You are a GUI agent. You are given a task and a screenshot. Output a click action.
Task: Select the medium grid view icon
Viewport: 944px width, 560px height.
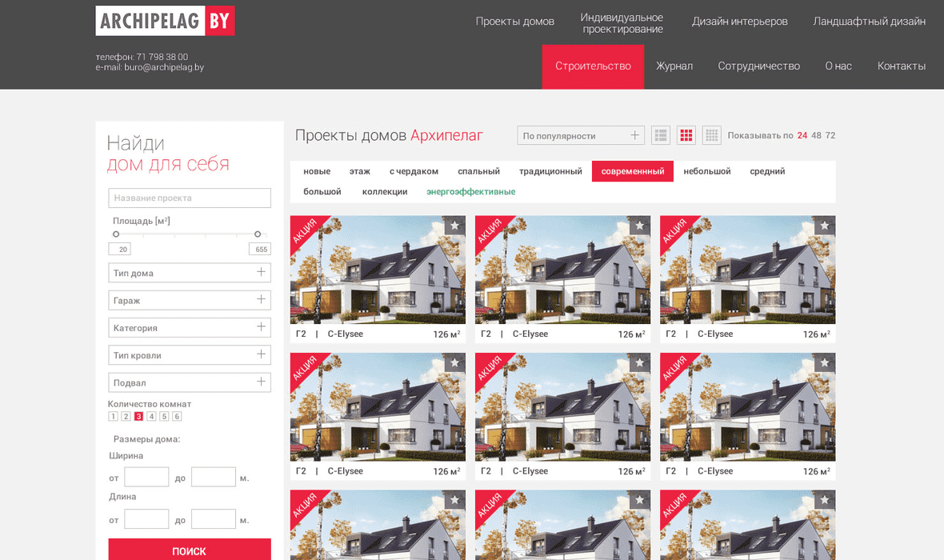(x=686, y=135)
